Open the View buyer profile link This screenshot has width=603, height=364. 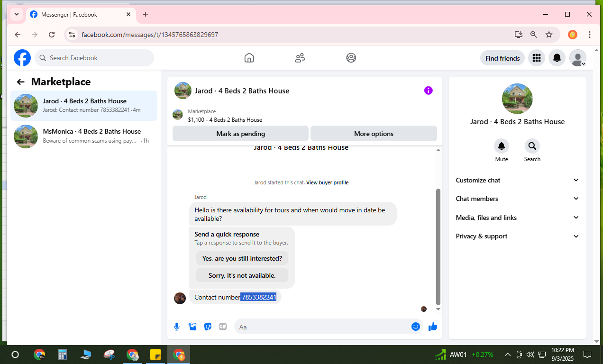point(327,182)
